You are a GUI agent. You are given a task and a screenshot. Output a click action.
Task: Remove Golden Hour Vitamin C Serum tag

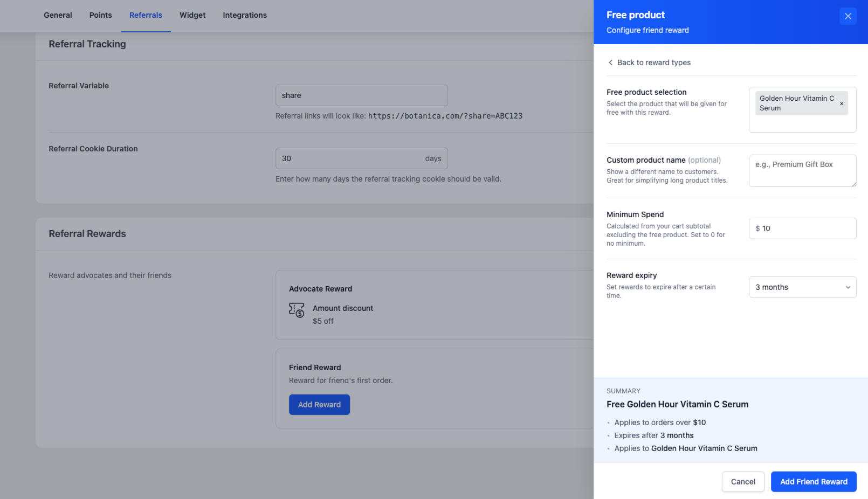(x=841, y=103)
